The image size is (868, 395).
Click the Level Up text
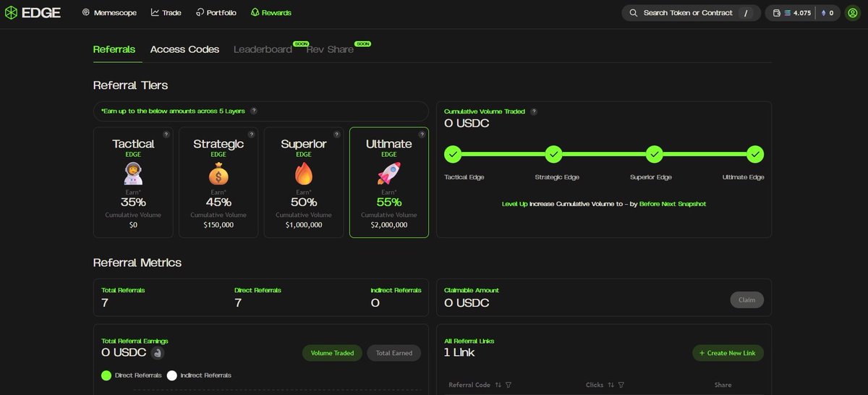click(514, 204)
